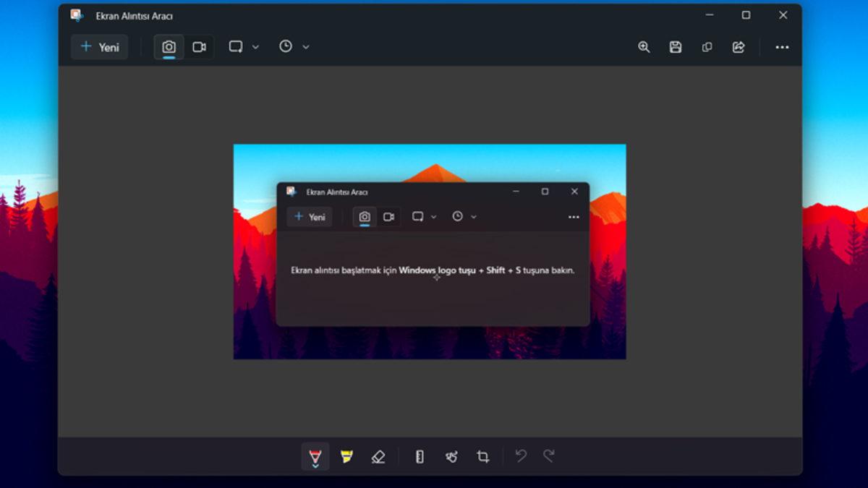Enable the touch writing tool
Image resolution: width=868 pixels, height=488 pixels.
click(x=451, y=456)
